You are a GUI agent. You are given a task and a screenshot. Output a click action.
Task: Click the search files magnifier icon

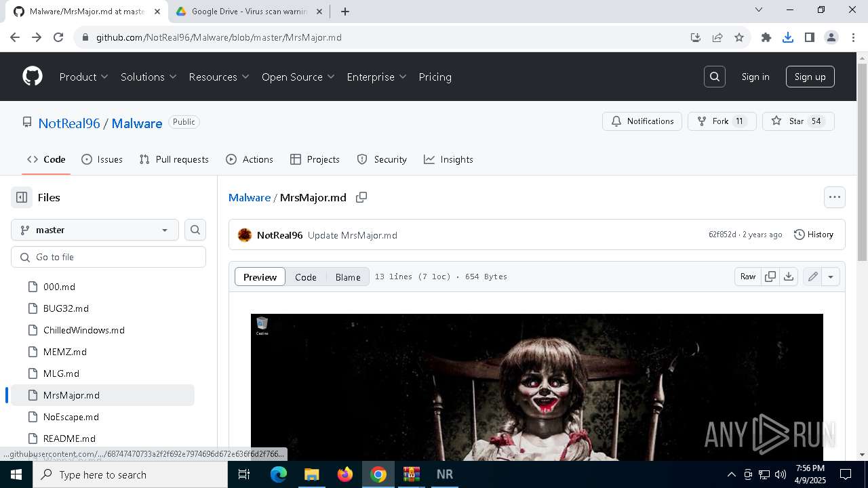pyautogui.click(x=195, y=230)
